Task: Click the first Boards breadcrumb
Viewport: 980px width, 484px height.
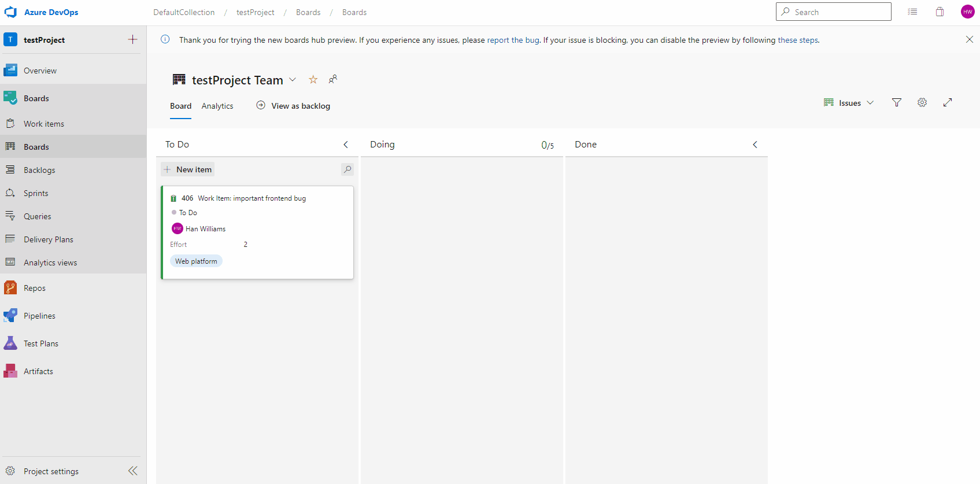Action: coord(308,12)
